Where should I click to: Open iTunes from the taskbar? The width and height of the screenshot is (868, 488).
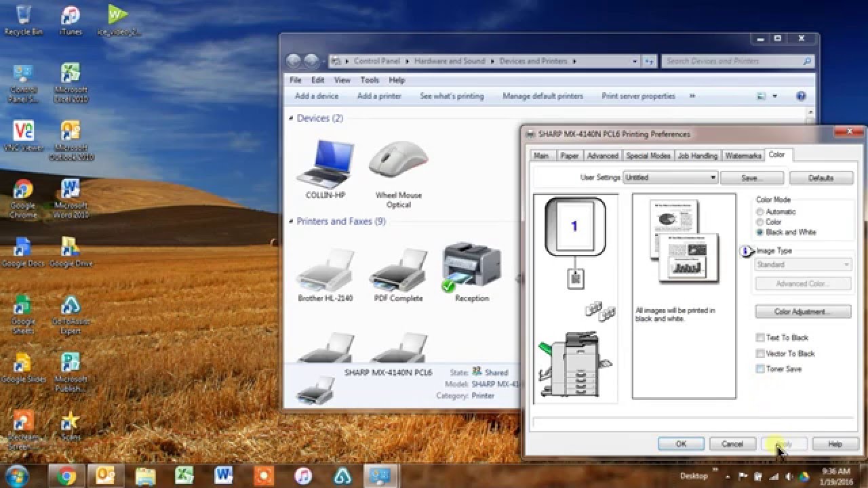[x=302, y=476]
